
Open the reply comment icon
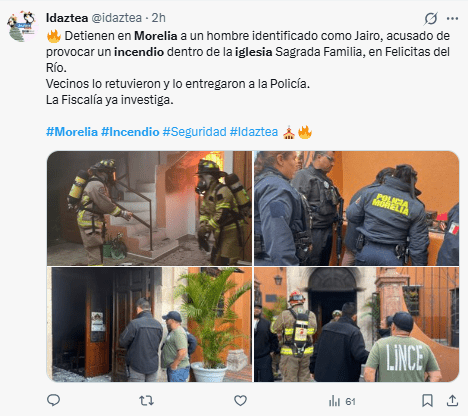pos(53,400)
